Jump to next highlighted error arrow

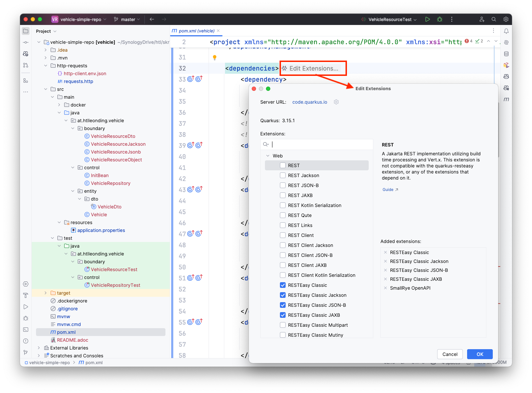pyautogui.click(x=496, y=41)
